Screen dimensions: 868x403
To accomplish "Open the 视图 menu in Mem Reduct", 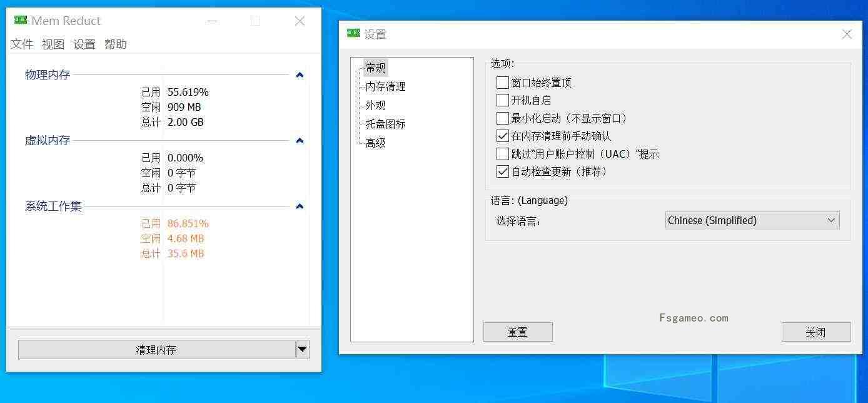I will 53,44.
